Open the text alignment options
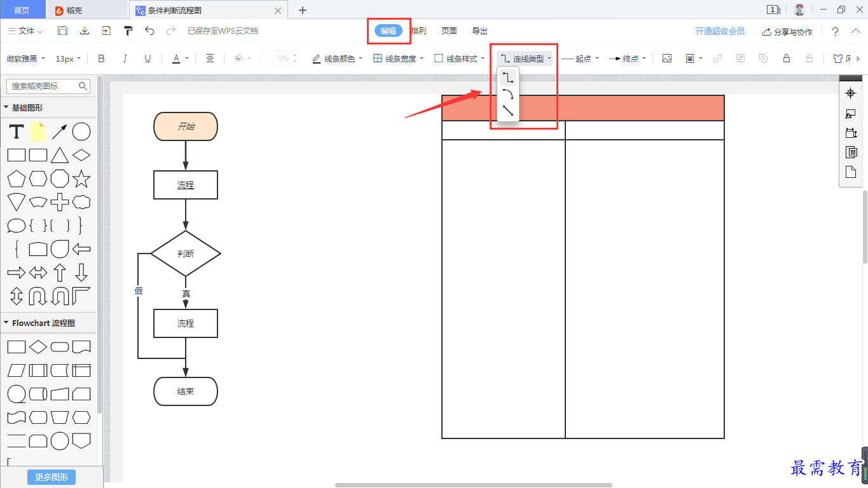Screen dimensions: 868x488 [210, 58]
